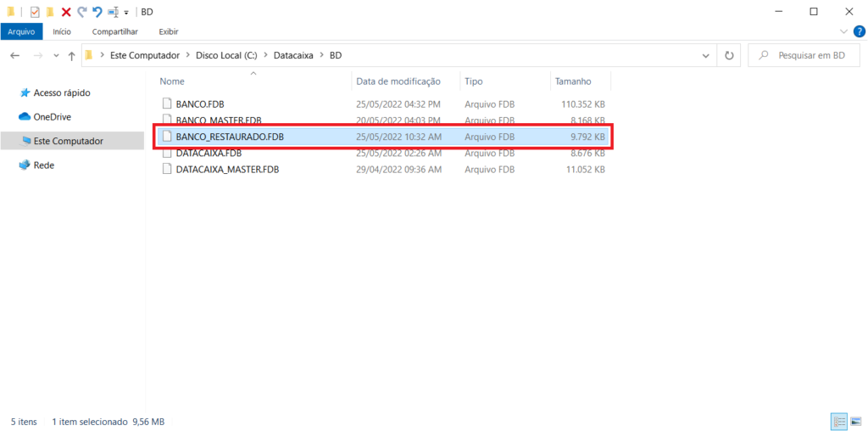Select the BANCO.FDB file
The width and height of the screenshot is (868, 431).
199,104
